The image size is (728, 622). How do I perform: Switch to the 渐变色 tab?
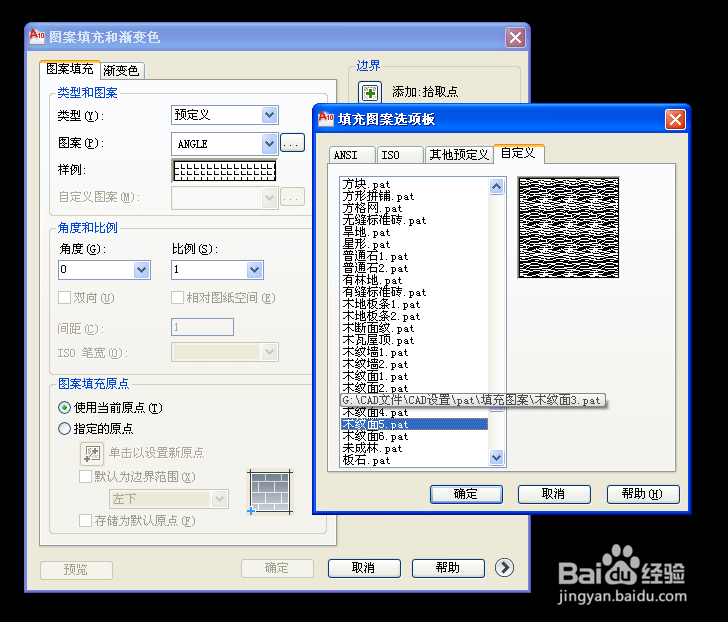pyautogui.click(x=121, y=71)
